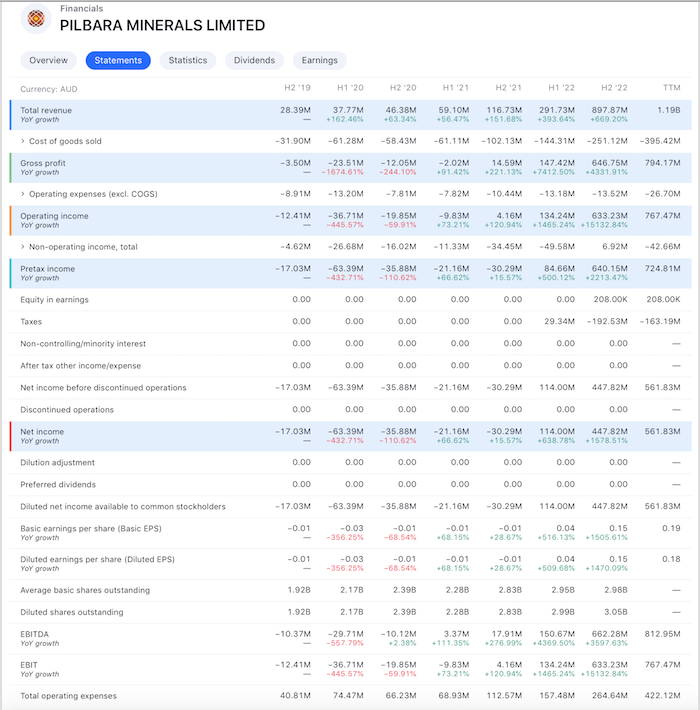This screenshot has height=710, width=700.
Task: Click the Dilution adjustment row label
Action: point(58,463)
